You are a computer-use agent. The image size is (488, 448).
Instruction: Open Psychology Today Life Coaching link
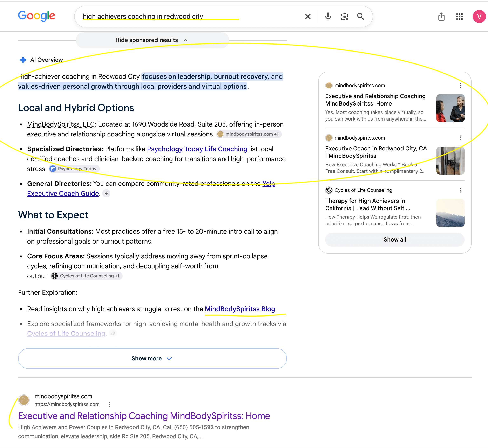pos(197,149)
